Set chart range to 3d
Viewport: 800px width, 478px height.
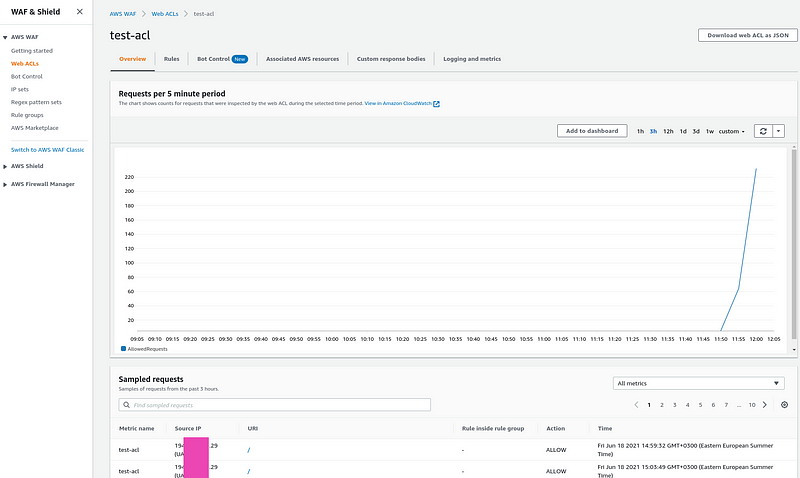(696, 131)
